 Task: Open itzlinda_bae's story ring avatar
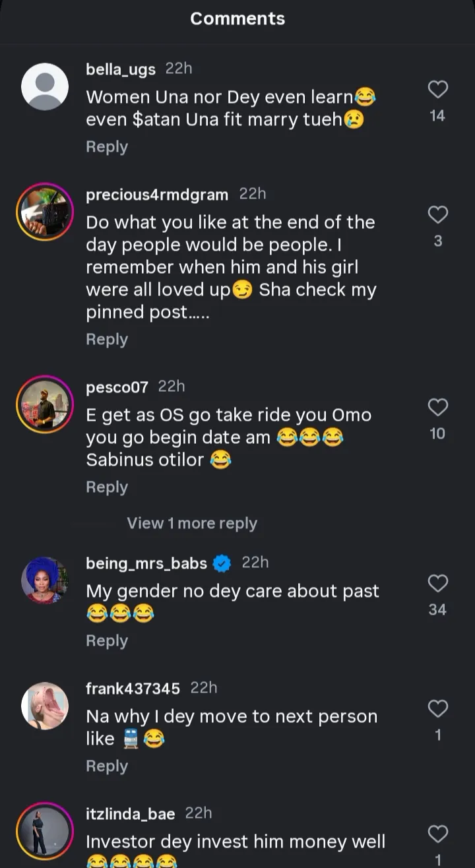pyautogui.click(x=45, y=831)
